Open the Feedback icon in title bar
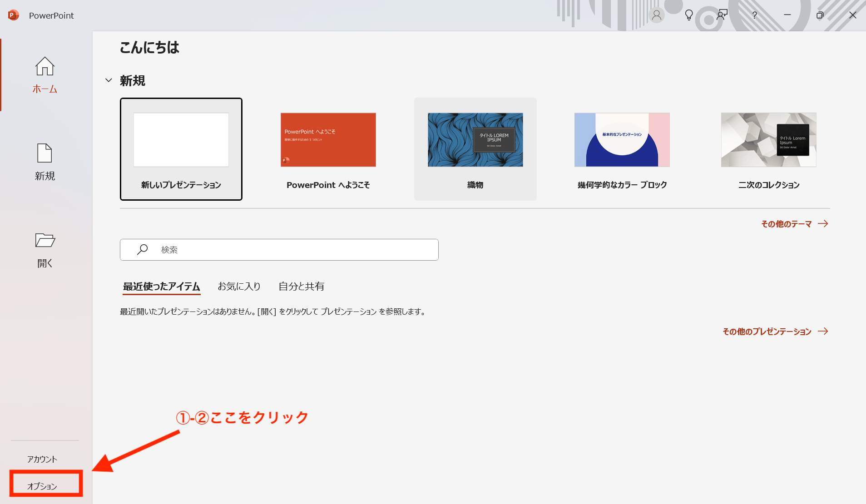This screenshot has height=504, width=866. 722,15
